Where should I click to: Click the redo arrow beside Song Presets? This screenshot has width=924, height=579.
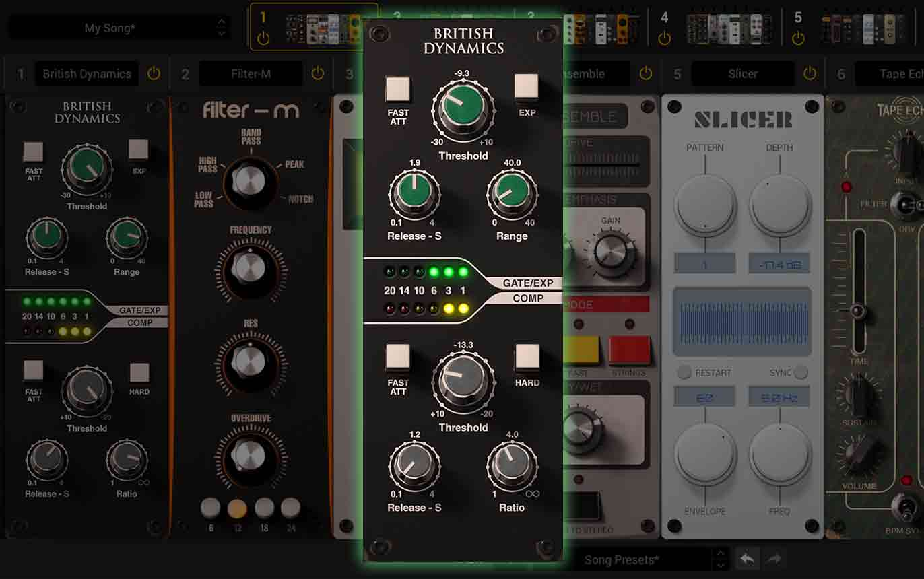tap(774, 559)
